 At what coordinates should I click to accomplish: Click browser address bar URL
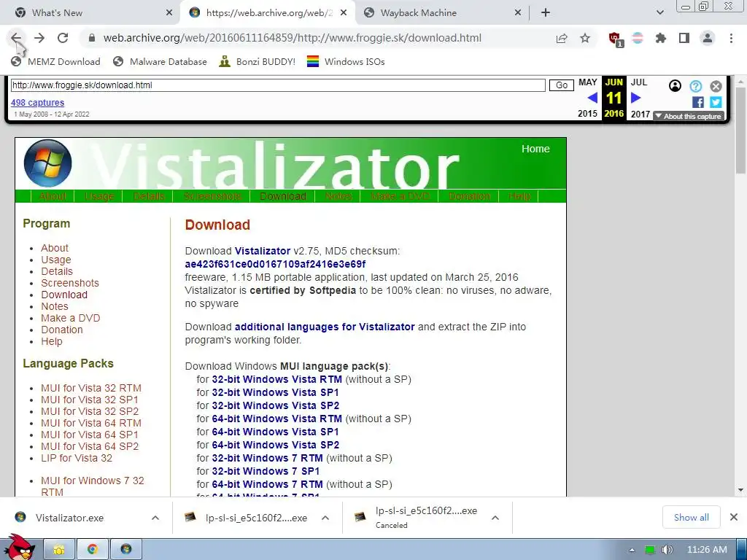pos(293,38)
